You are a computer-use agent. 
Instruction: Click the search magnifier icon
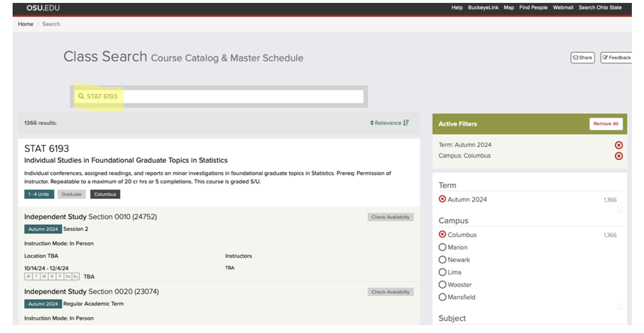81,96
